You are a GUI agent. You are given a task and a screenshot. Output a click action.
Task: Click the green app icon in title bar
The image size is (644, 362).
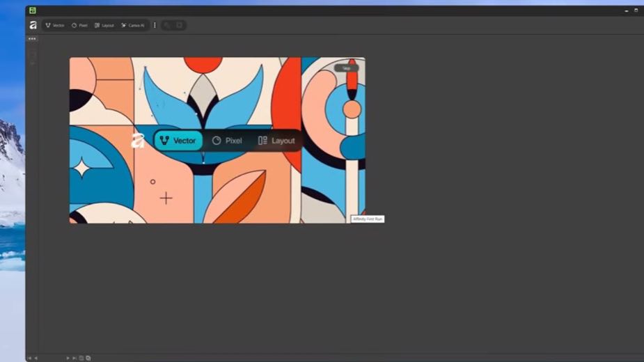click(33, 10)
